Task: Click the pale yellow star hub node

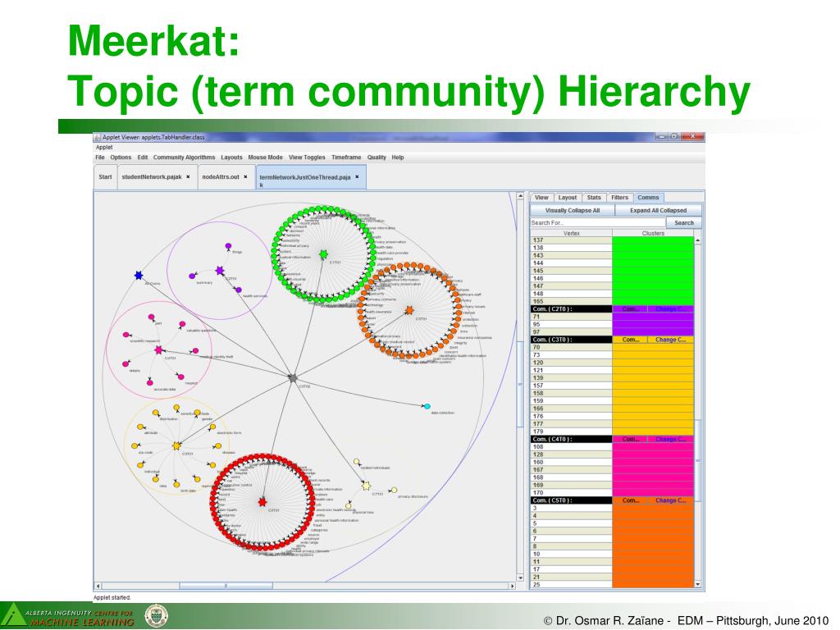Action: (366, 486)
